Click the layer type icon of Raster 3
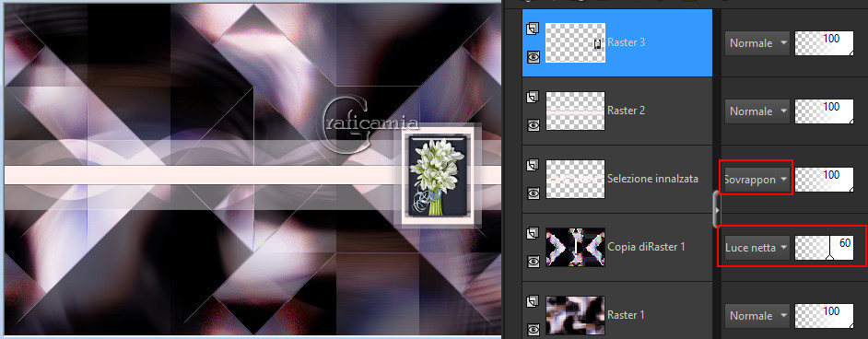The width and height of the screenshot is (868, 339). [x=533, y=29]
